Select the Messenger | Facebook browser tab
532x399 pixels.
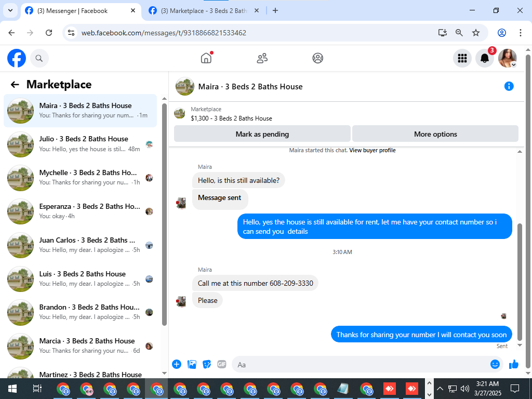pyautogui.click(x=82, y=11)
